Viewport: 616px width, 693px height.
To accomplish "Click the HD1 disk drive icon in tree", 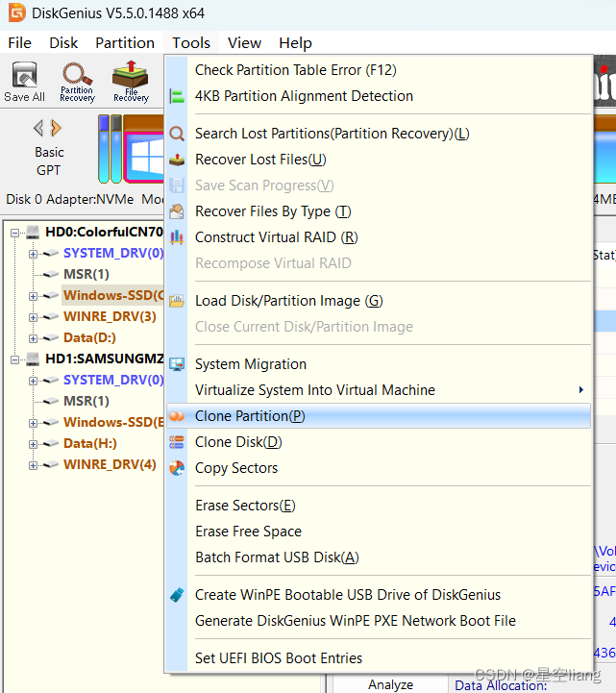I will coord(33,359).
